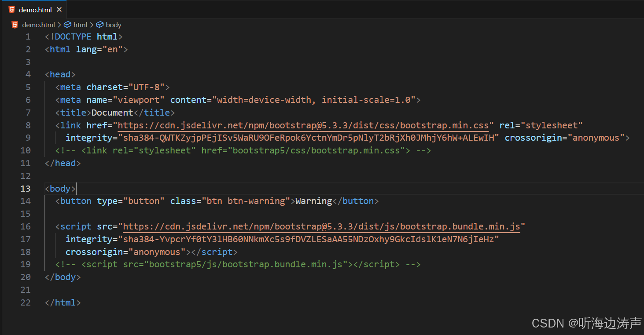Click the lang="en" attribute text
Viewport: 644px width, 335px height.
(99, 49)
